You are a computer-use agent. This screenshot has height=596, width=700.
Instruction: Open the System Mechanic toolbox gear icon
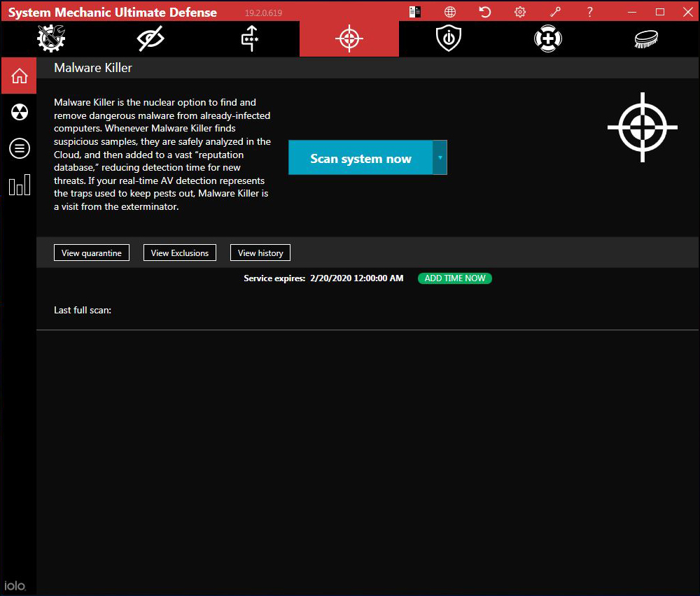(x=51, y=38)
